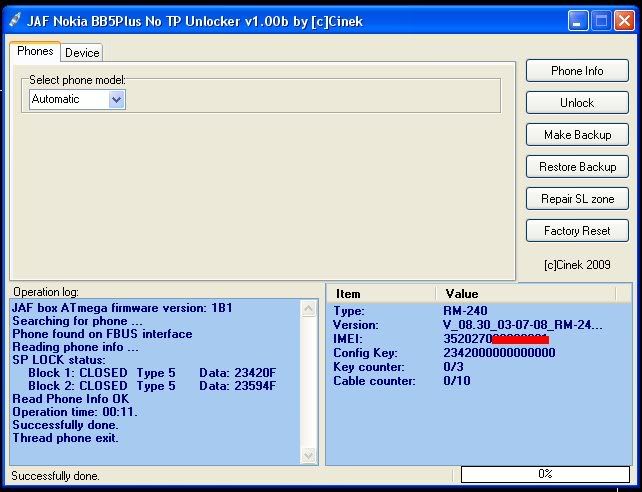Click the Make Backup button
The width and height of the screenshot is (642, 492).
click(577, 135)
